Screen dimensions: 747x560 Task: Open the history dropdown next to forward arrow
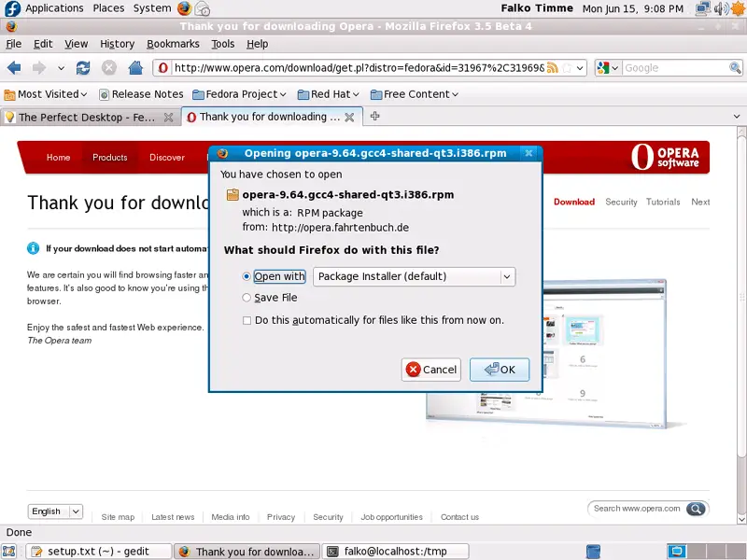(61, 68)
